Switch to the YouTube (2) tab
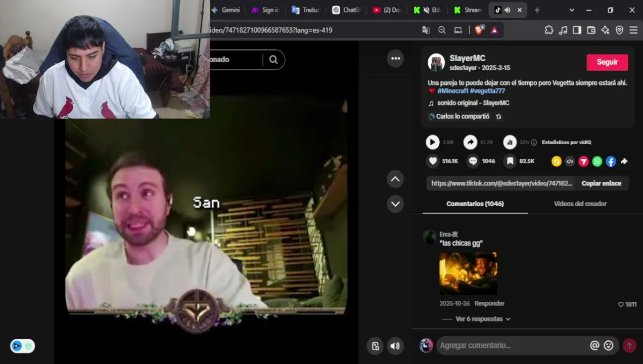Image resolution: width=643 pixels, height=364 pixels. [387, 10]
